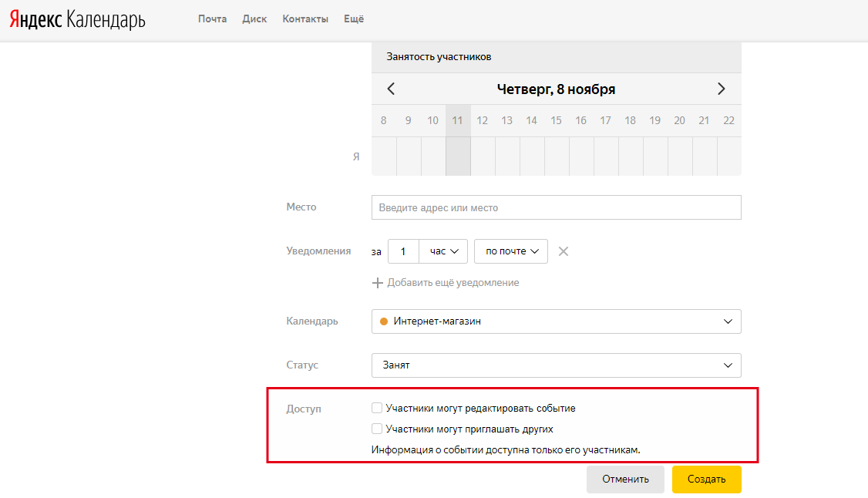The image size is (868, 498).
Task: Open the Ещё menu in header
Action: tap(354, 19)
